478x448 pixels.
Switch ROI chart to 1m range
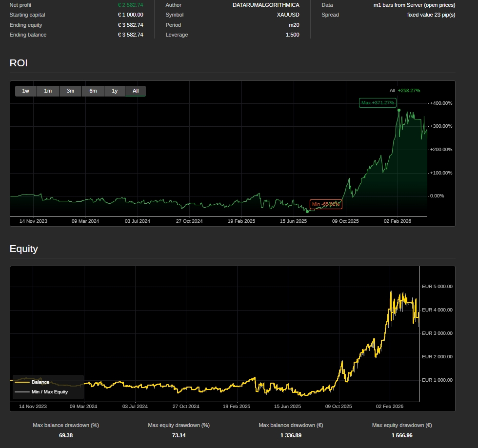[48, 91]
